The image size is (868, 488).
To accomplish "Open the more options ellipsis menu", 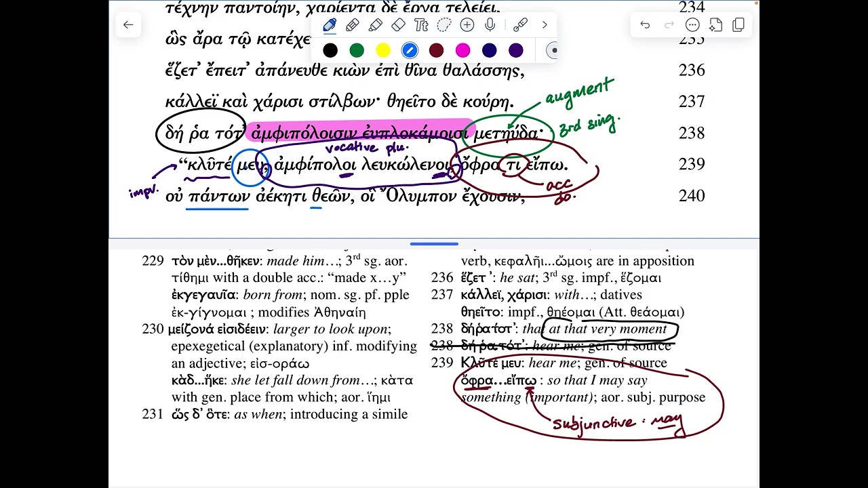I will tap(692, 25).
